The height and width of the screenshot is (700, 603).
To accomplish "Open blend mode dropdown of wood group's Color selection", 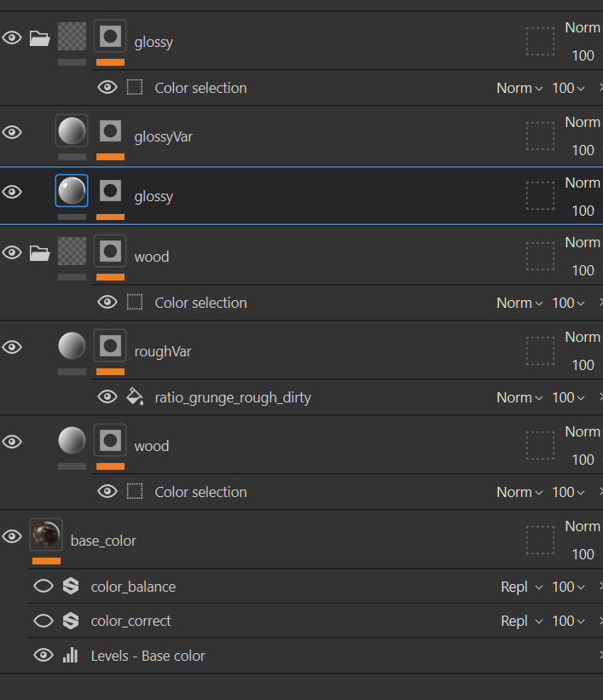I will click(519, 303).
